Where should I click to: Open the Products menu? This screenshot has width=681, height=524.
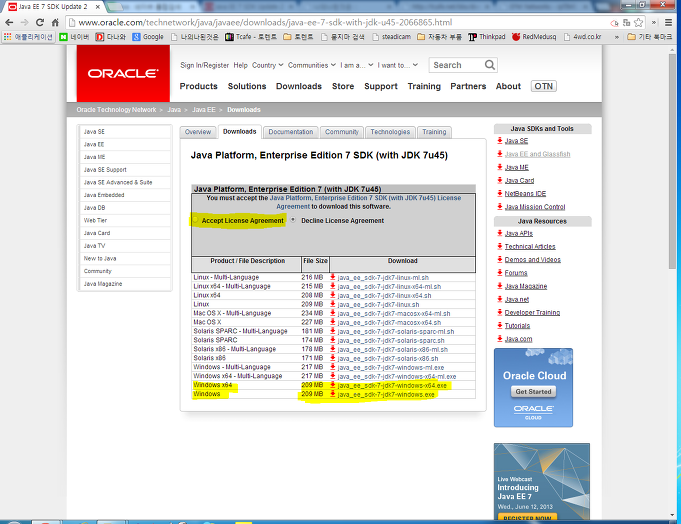(198, 86)
